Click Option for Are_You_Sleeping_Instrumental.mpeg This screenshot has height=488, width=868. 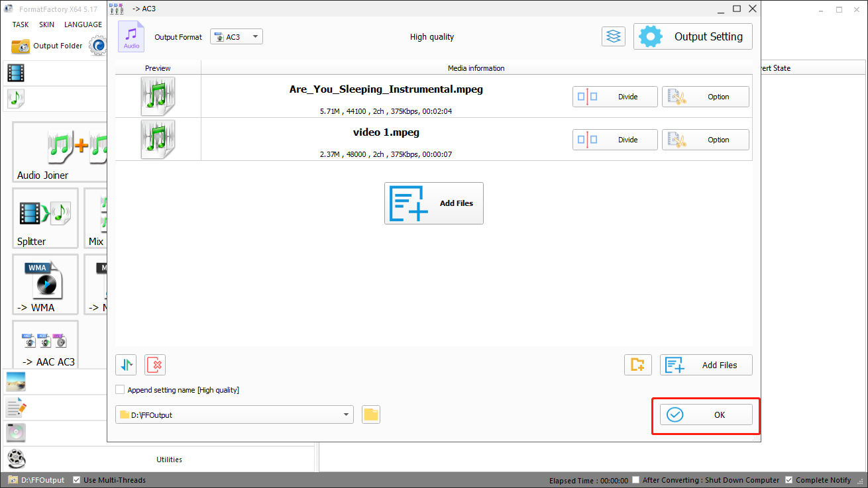tap(706, 97)
